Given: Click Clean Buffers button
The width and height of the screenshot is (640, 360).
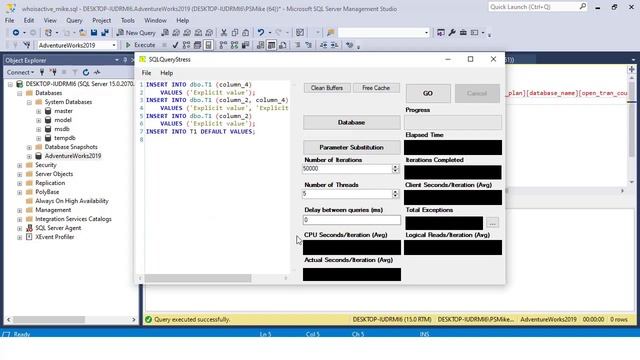Looking at the screenshot, I should (x=327, y=88).
